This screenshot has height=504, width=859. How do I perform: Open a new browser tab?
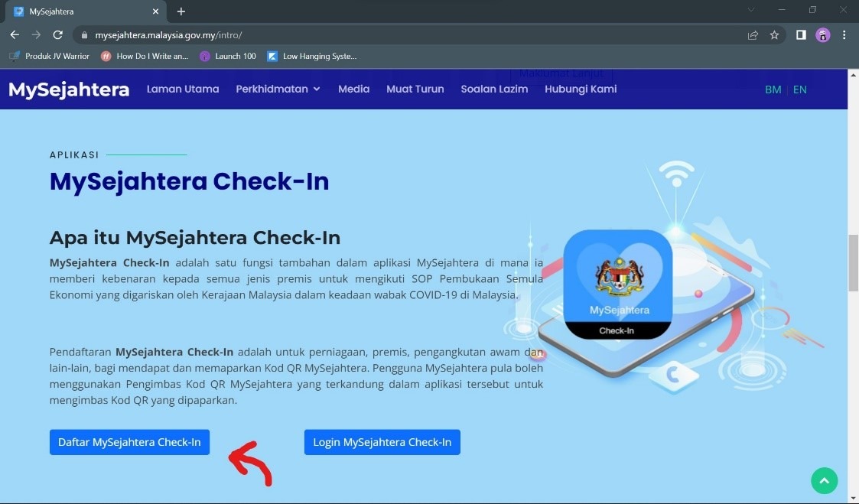click(181, 11)
